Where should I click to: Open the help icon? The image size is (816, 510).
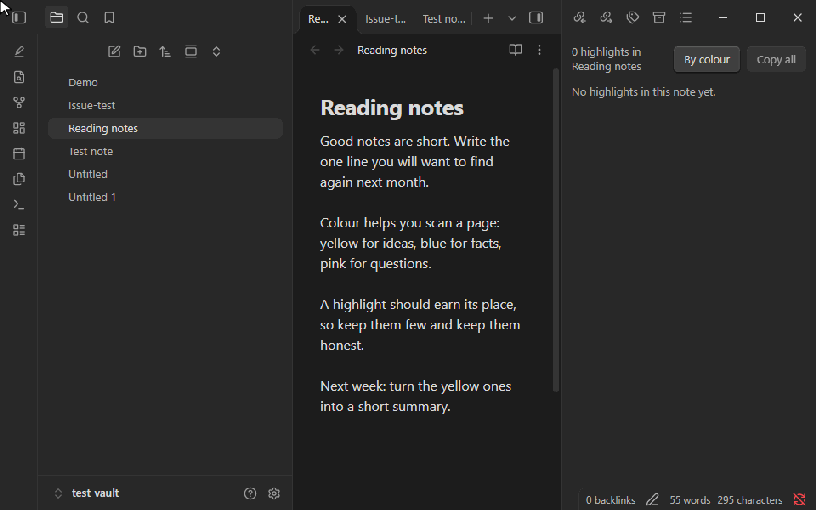250,493
